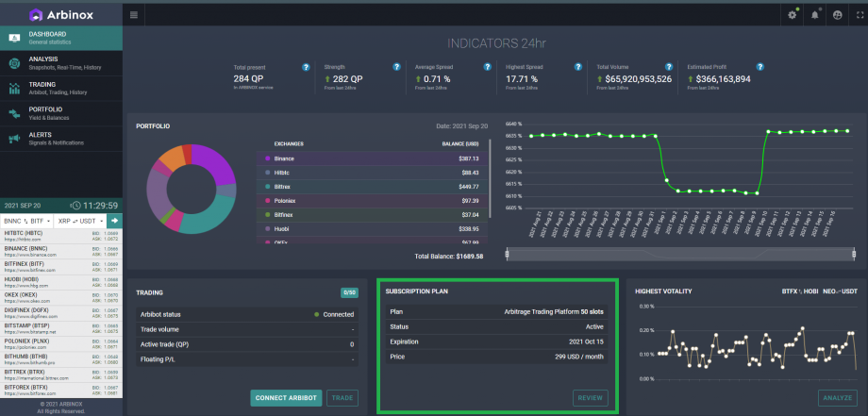This screenshot has width=868, height=416.
Task: Open the www.okex.com link
Action: click(27, 301)
